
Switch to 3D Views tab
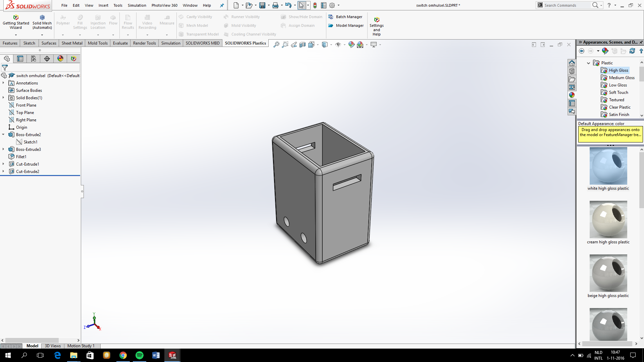[x=53, y=346]
